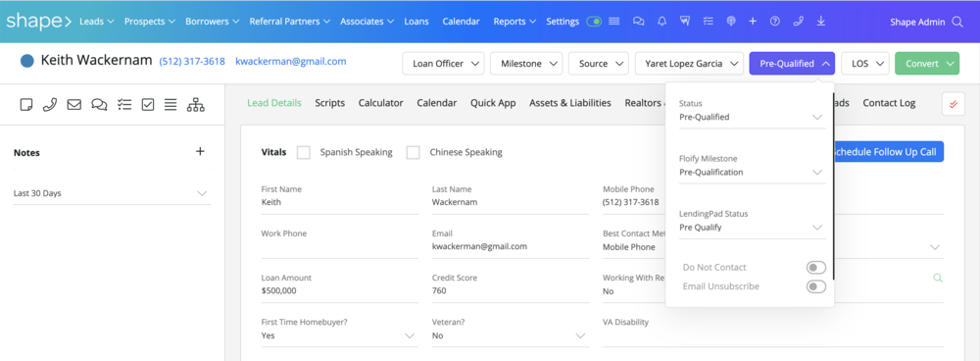Viewport: 980px width, 361px height.
Task: Click the phone icon in top bar
Action: (798, 22)
